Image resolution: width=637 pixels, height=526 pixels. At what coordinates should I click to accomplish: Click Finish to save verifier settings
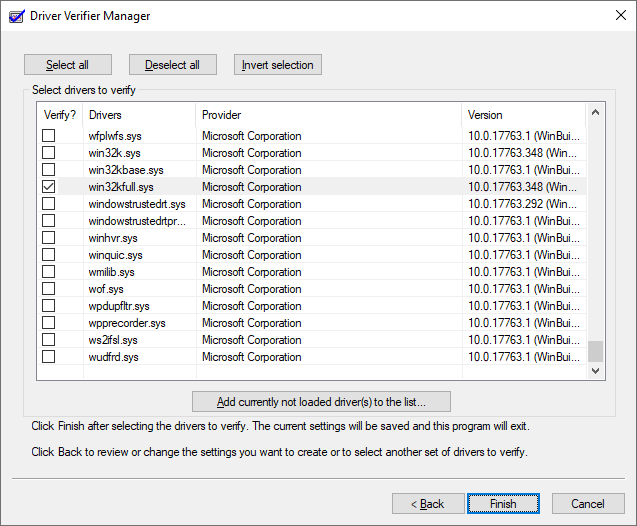(x=503, y=503)
